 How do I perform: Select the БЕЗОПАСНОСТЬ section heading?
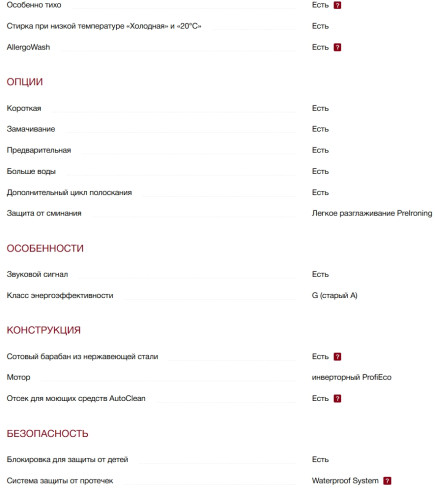47,434
